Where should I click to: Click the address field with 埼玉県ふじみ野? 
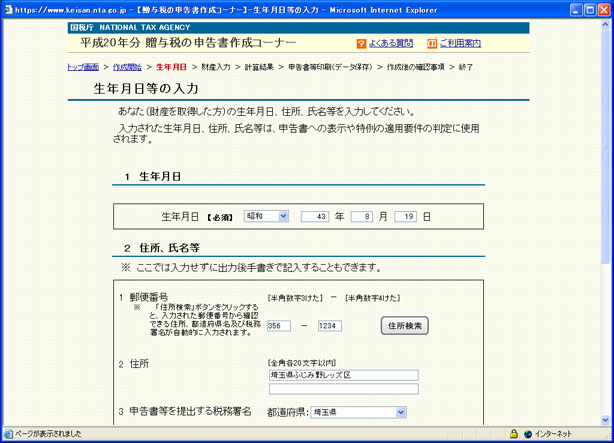(x=344, y=375)
